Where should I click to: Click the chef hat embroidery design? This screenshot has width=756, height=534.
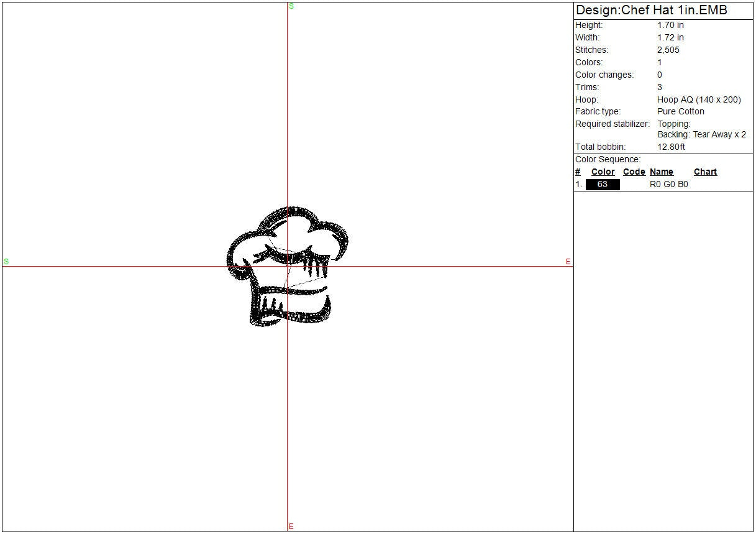[x=288, y=267]
